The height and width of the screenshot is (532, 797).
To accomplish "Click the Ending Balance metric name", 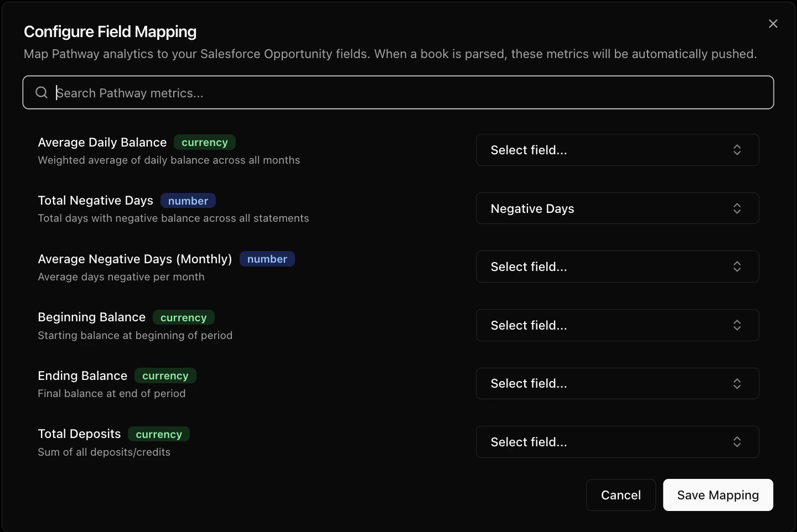I will (82, 375).
